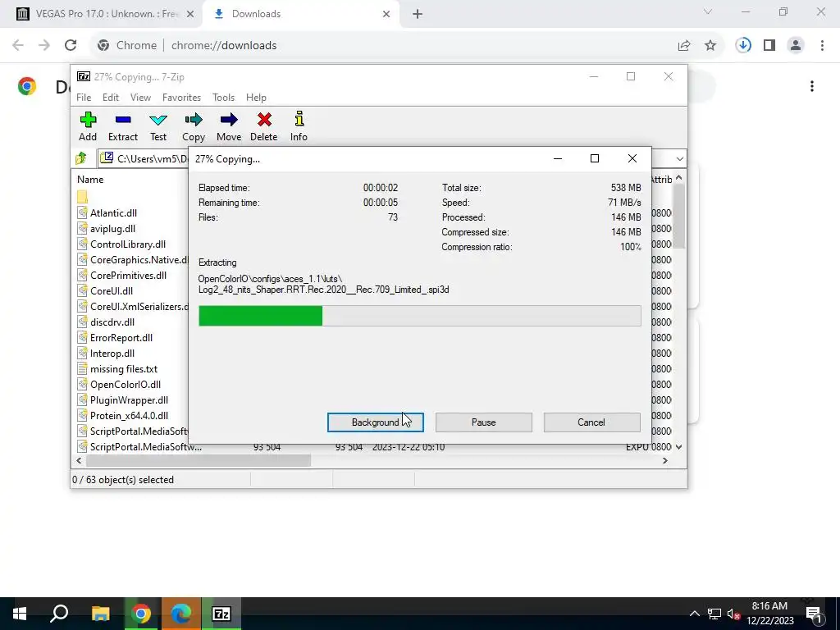The height and width of the screenshot is (630, 840).
Task: Go back in Chrome
Action: pyautogui.click(x=18, y=45)
